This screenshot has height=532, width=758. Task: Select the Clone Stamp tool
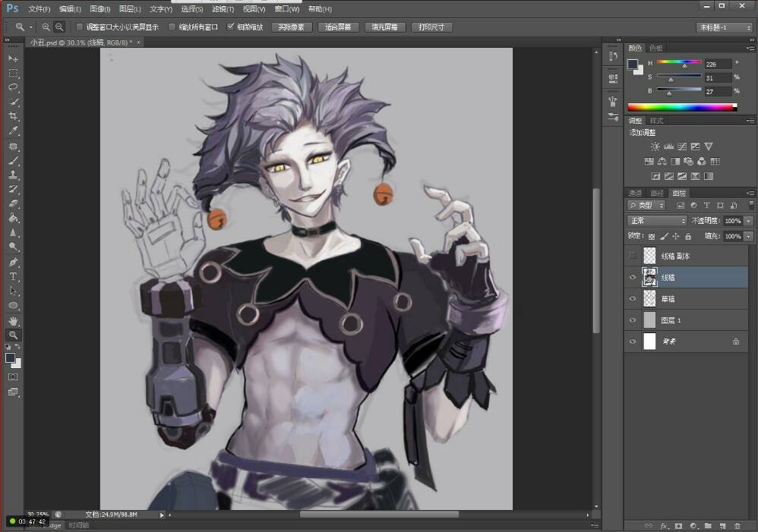pyautogui.click(x=13, y=175)
